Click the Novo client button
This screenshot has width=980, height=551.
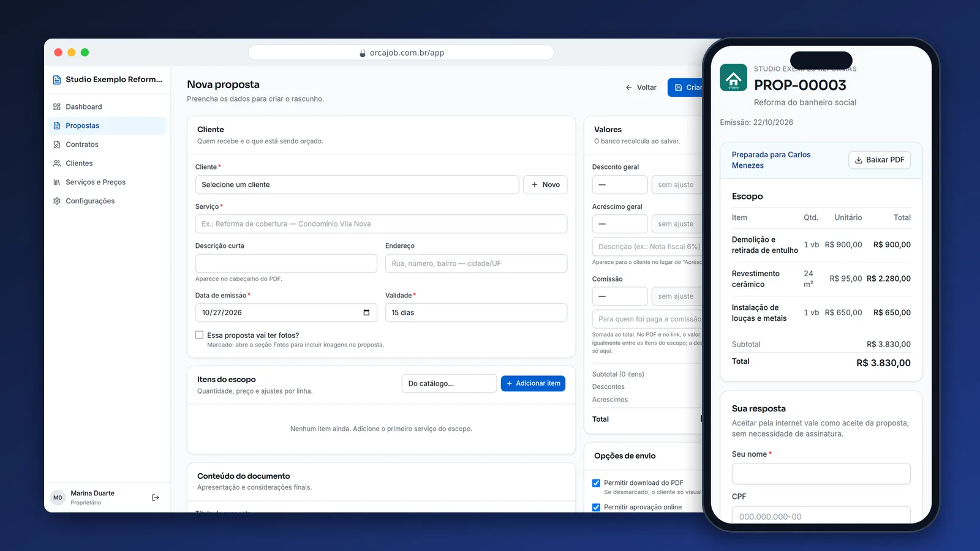click(x=545, y=185)
